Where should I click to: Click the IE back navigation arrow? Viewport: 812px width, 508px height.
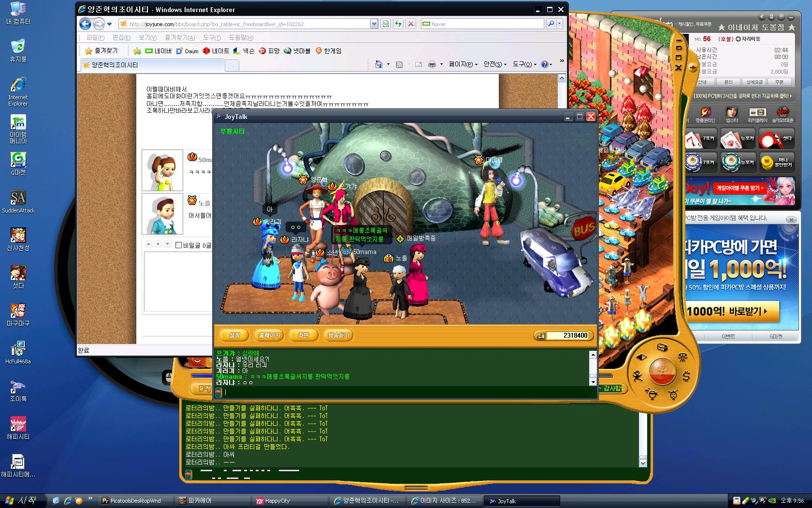(x=86, y=24)
